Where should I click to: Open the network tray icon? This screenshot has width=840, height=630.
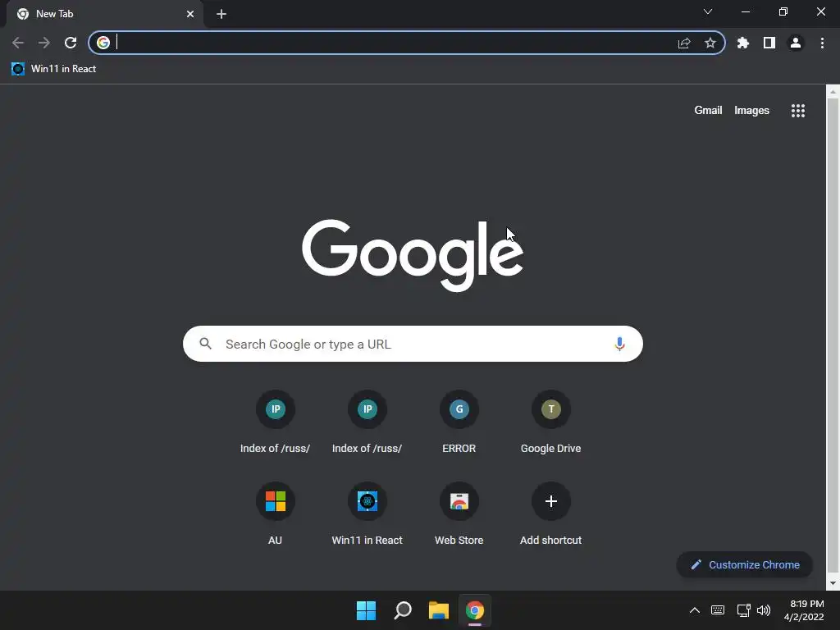[743, 610]
